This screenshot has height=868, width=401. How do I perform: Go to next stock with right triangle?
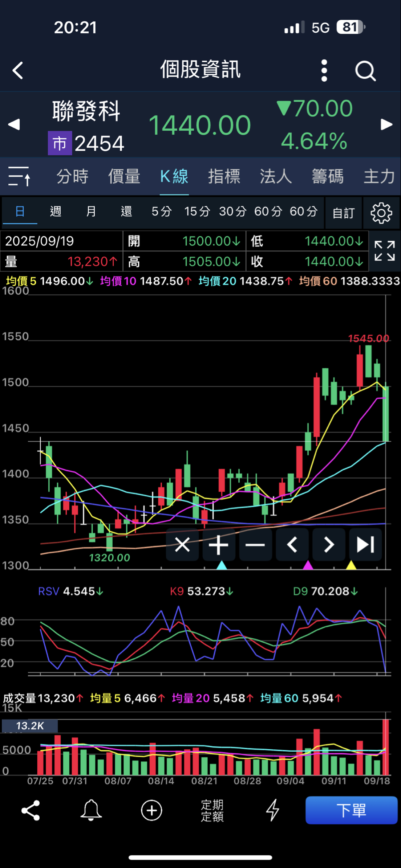[x=386, y=124]
